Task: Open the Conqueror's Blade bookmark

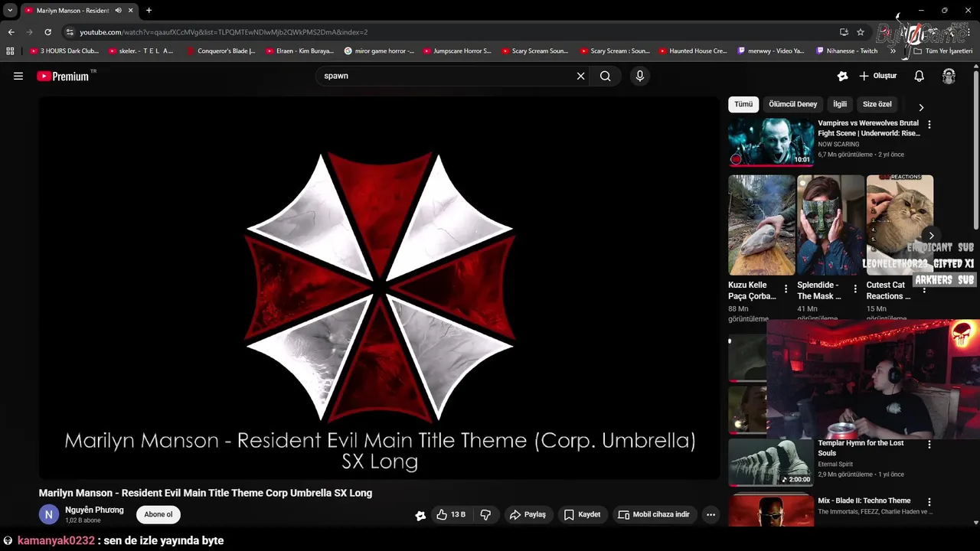Action: pyautogui.click(x=220, y=51)
